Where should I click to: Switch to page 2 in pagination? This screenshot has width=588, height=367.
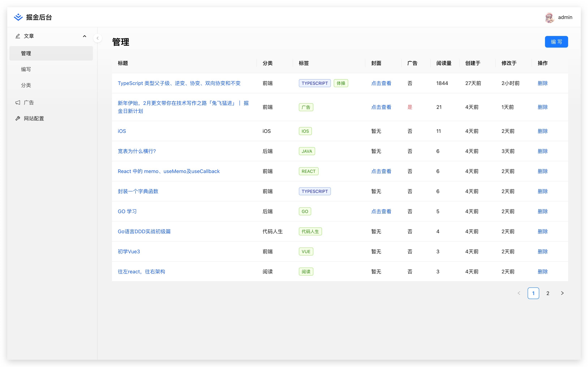(548, 293)
